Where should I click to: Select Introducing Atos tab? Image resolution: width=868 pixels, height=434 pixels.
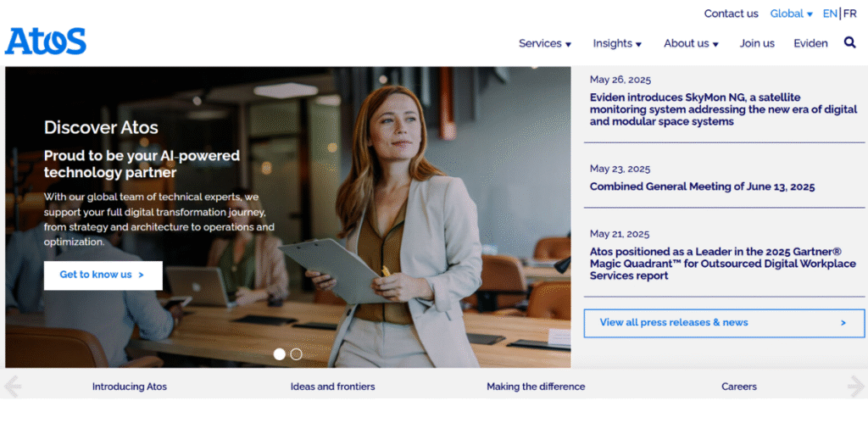coord(130,387)
